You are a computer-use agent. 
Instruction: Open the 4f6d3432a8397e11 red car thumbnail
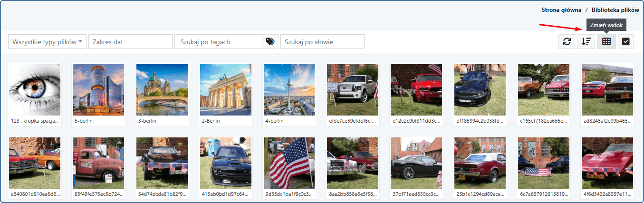pyautogui.click(x=607, y=163)
